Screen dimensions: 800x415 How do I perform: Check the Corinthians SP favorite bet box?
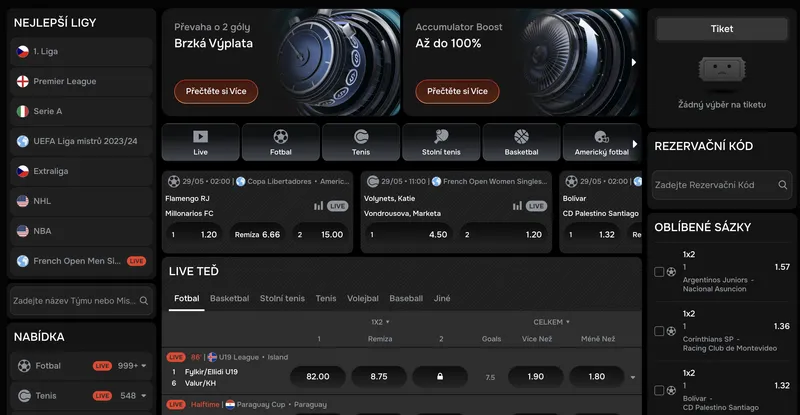click(659, 331)
